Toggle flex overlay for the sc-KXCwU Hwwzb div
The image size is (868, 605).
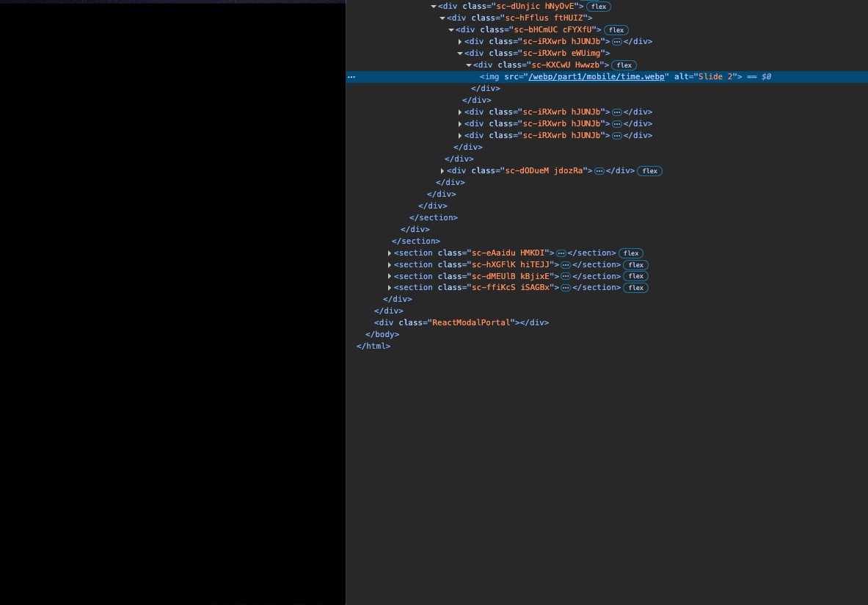(x=624, y=65)
